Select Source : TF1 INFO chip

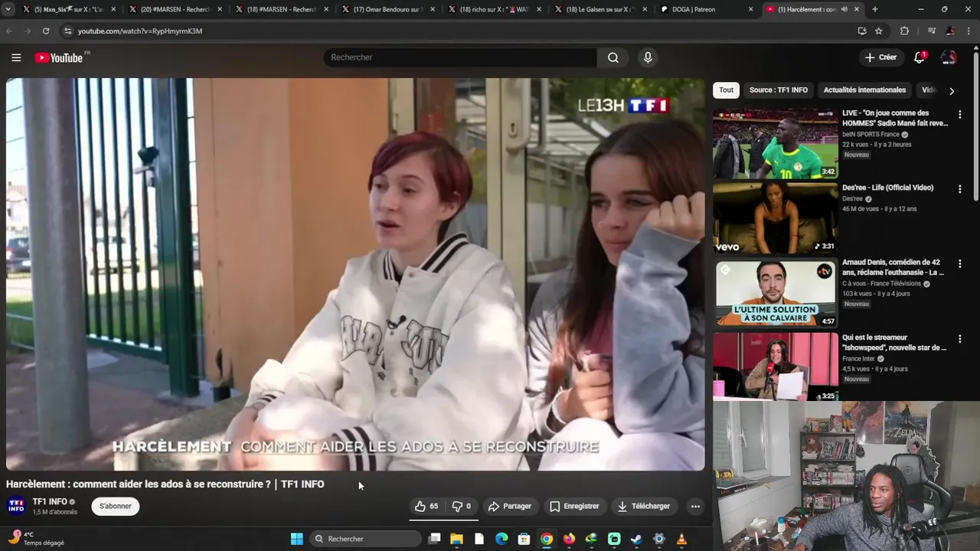pyautogui.click(x=778, y=90)
